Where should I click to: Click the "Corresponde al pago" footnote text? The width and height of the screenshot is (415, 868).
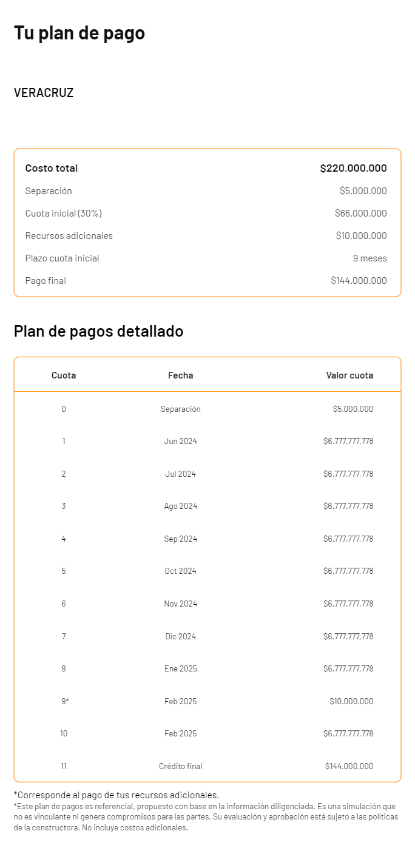pos(116,795)
